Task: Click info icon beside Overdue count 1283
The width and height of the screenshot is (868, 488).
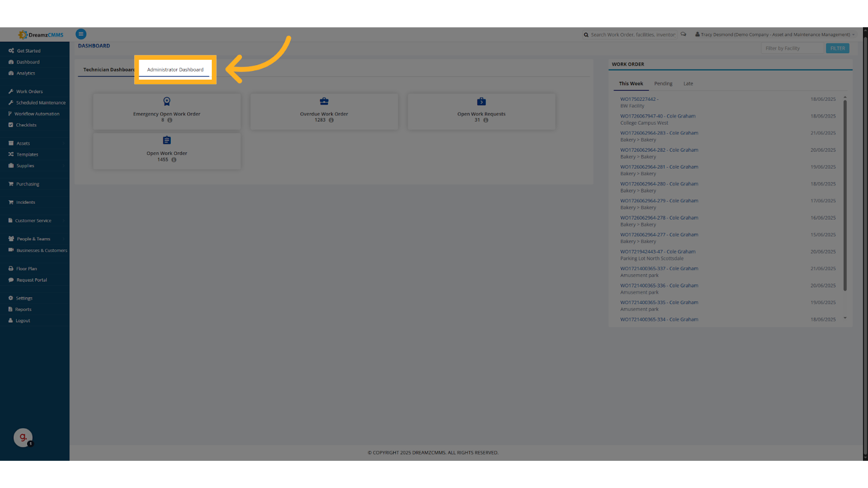Action: (x=331, y=120)
